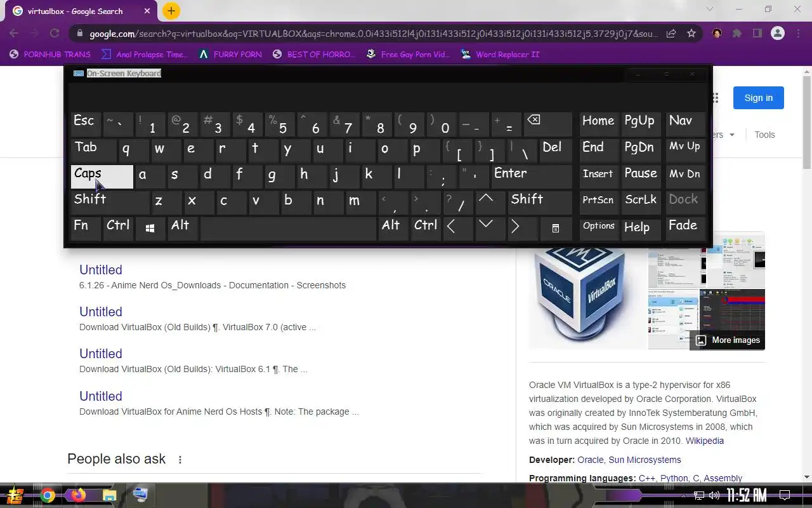Hit the backspace key icon on keyboard
Image resolution: width=812 pixels, height=508 pixels.
(548, 124)
